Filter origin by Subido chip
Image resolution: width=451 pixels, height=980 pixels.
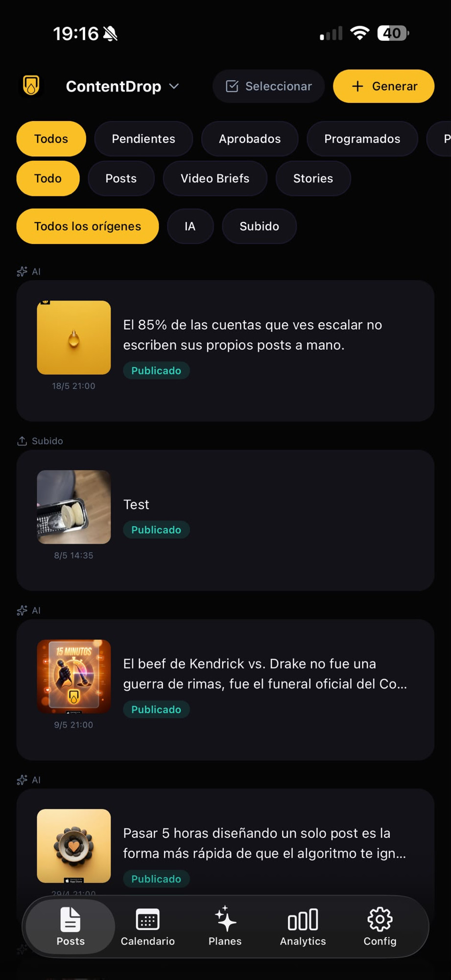(259, 226)
